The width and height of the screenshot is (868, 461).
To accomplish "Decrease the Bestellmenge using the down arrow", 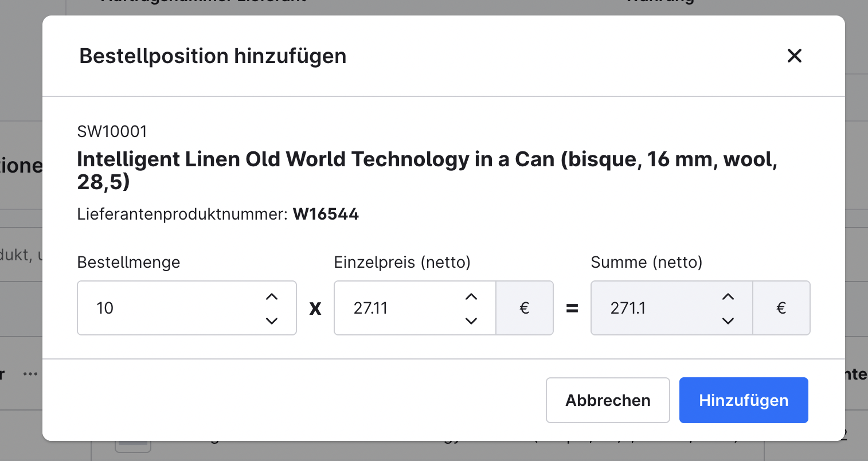I will pyautogui.click(x=272, y=321).
